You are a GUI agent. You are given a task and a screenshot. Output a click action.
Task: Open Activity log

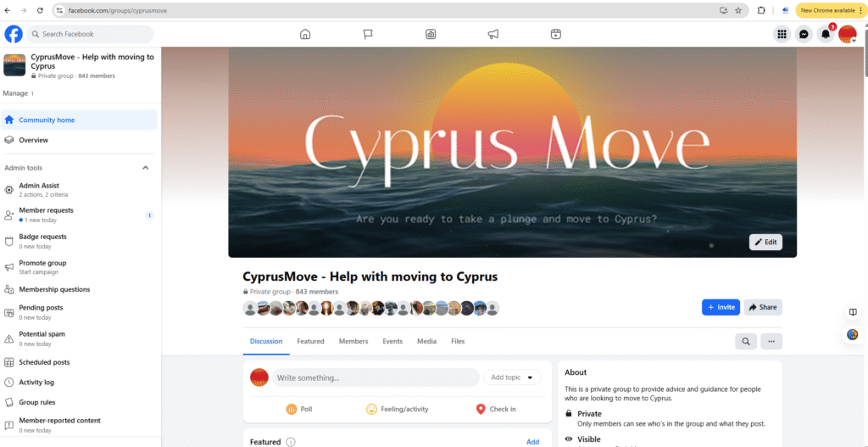pyautogui.click(x=79, y=383)
